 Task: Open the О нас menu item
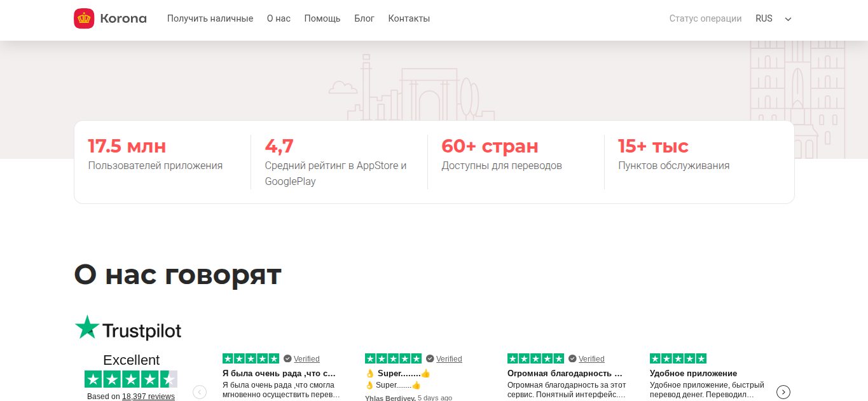tap(279, 18)
